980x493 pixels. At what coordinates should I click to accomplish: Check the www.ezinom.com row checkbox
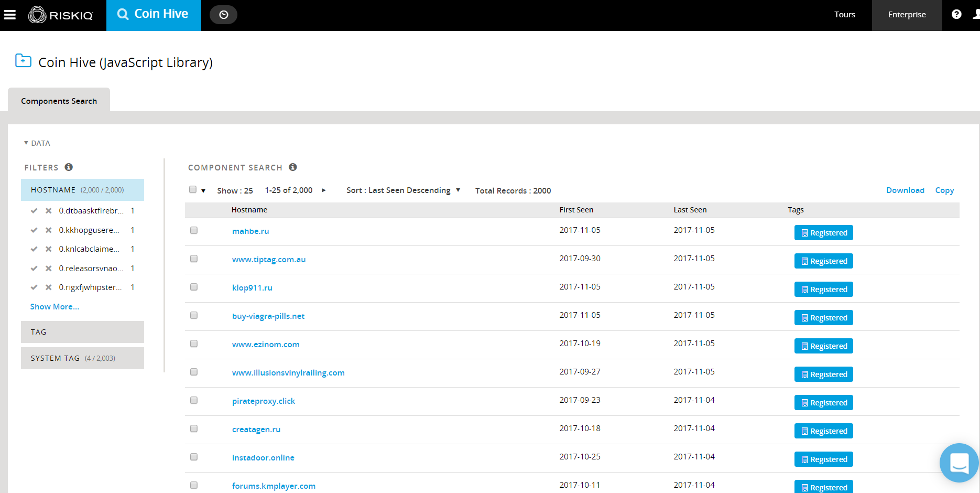click(x=194, y=344)
